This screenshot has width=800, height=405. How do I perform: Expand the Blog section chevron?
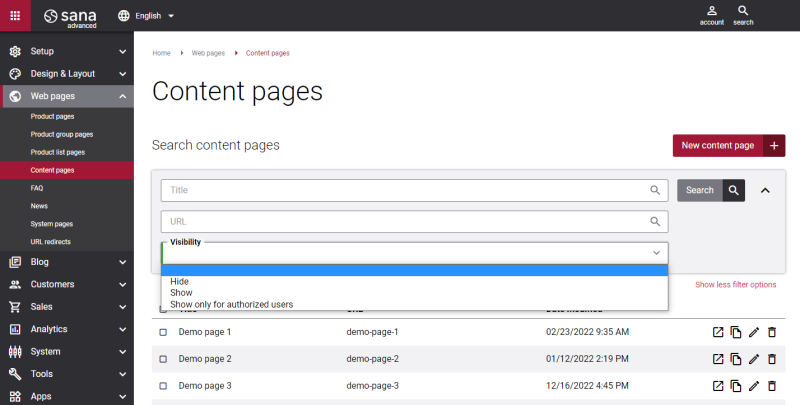[x=122, y=262]
